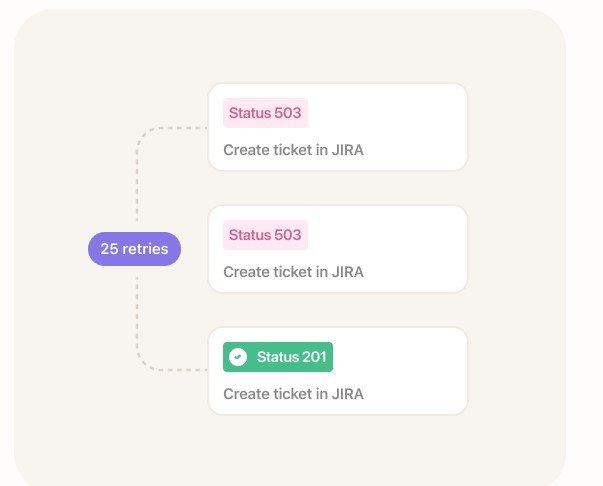Open "Create ticket in JIRA" in top card
This screenshot has height=486, width=603.
293,150
